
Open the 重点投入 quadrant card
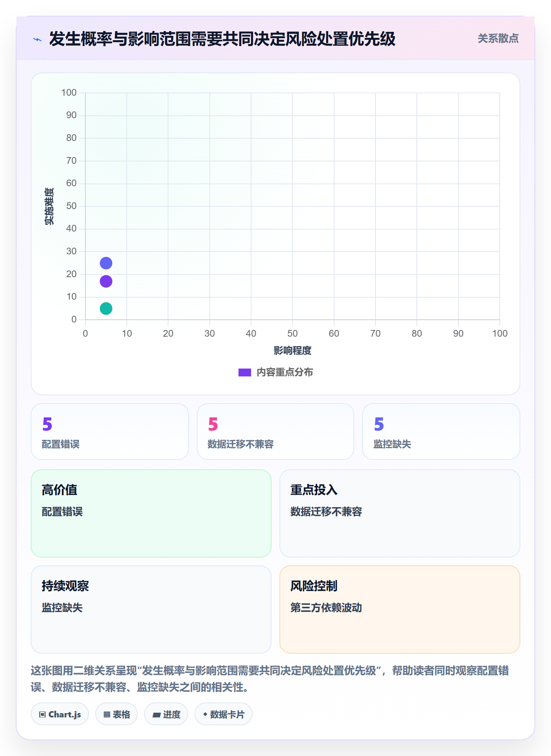[x=400, y=513]
